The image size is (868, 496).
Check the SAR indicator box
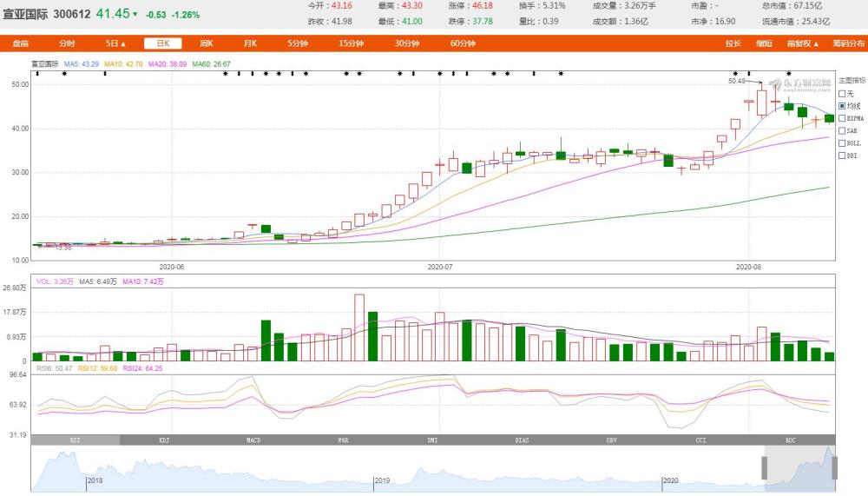(x=842, y=131)
